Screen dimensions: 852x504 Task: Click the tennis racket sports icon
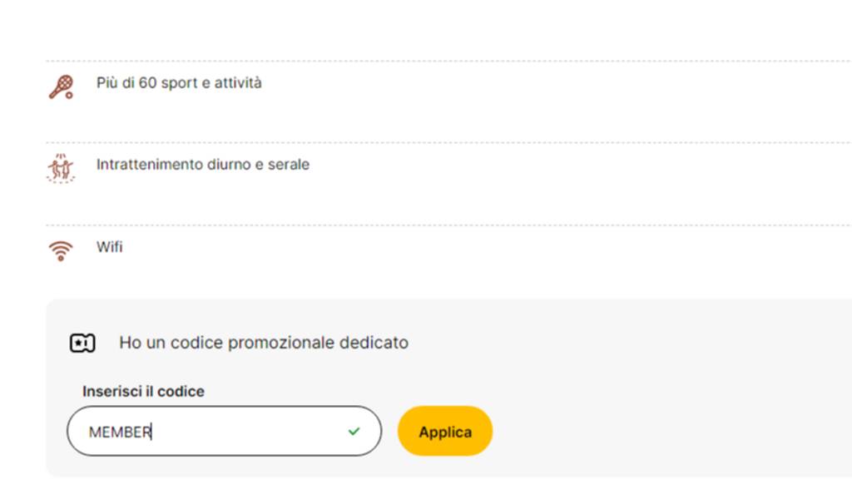(x=61, y=86)
